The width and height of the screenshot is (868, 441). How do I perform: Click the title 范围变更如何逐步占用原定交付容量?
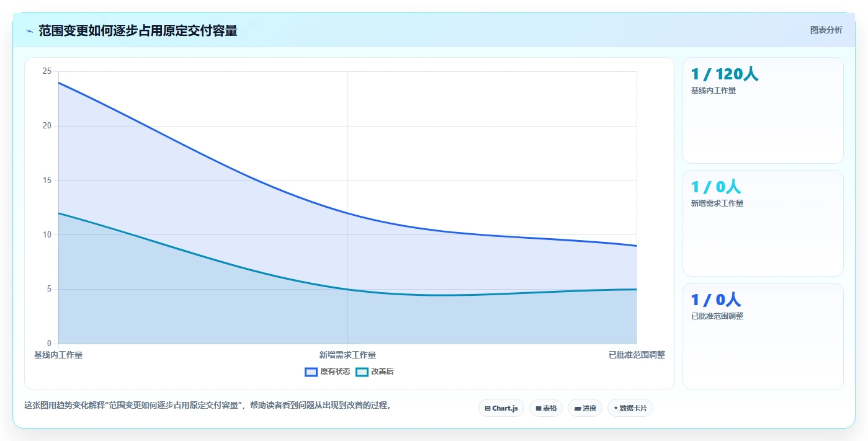[x=138, y=30]
